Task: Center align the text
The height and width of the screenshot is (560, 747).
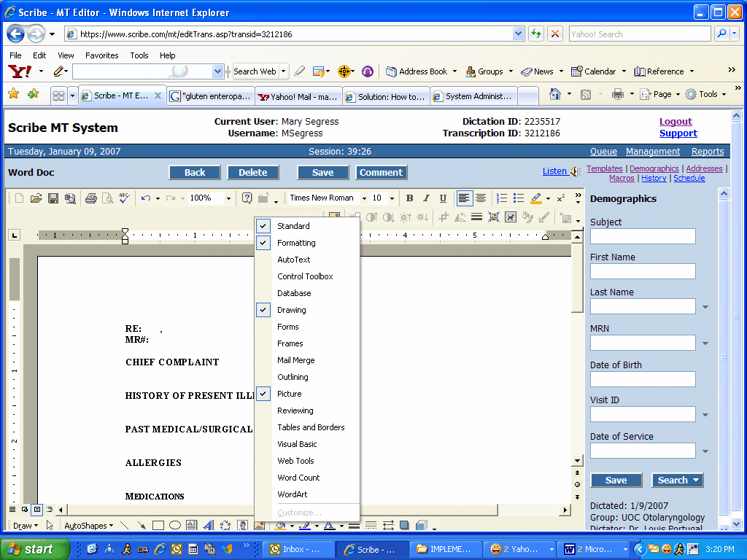Action: [481, 198]
